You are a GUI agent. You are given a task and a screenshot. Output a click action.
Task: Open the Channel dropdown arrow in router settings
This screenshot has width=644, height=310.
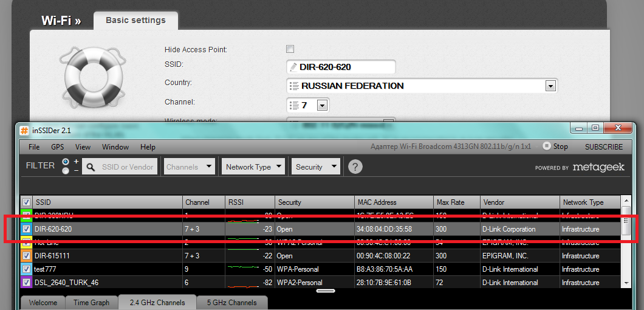(323, 106)
